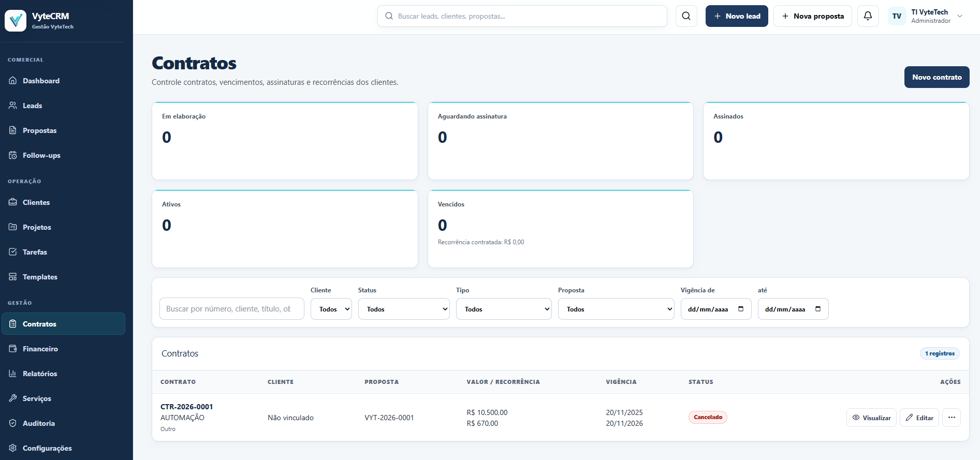980x460 pixels.
Task: Click the Em elaboração summary card
Action: coord(285,141)
